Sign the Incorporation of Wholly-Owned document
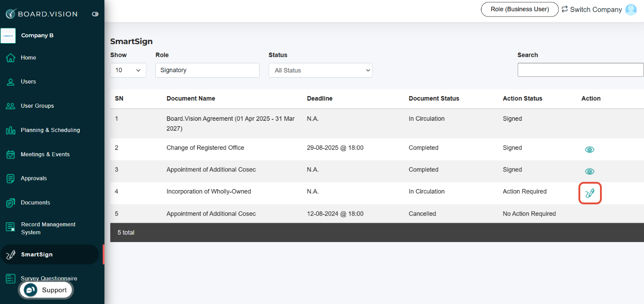The width and height of the screenshot is (644, 304). [590, 194]
